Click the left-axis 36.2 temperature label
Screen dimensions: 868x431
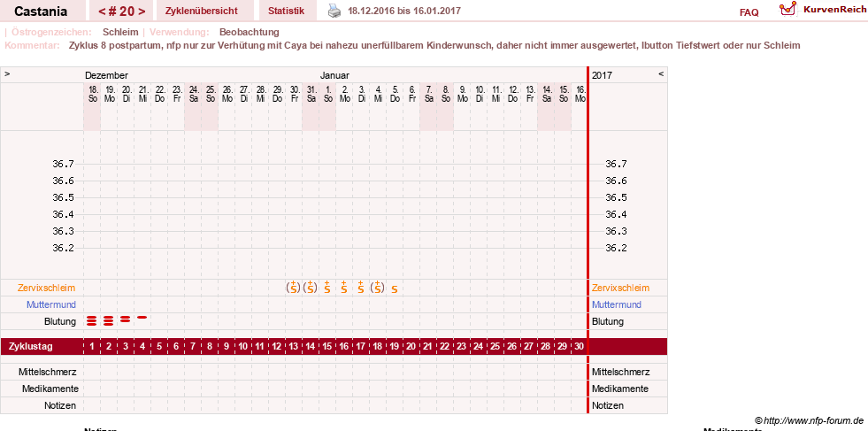63,248
